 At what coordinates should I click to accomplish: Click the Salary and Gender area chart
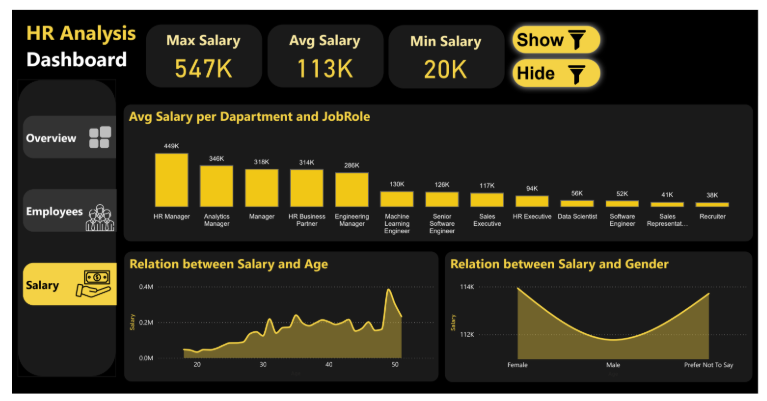coord(612,330)
